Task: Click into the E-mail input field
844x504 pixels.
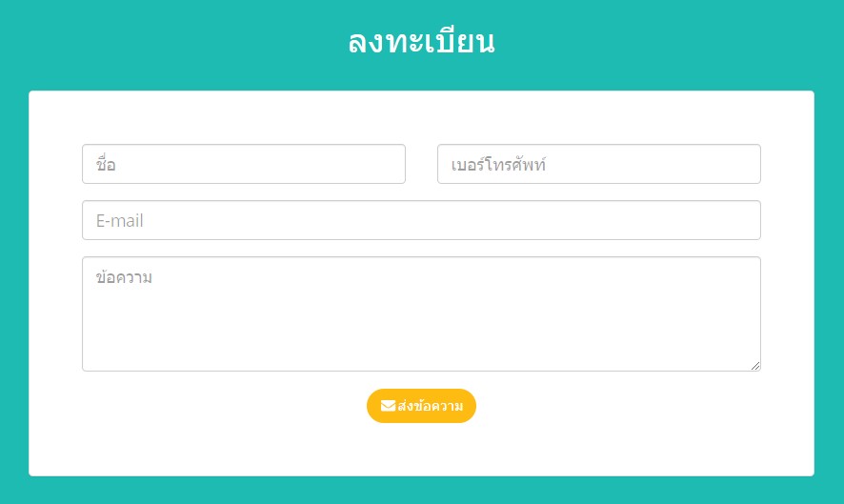Action: [421, 220]
